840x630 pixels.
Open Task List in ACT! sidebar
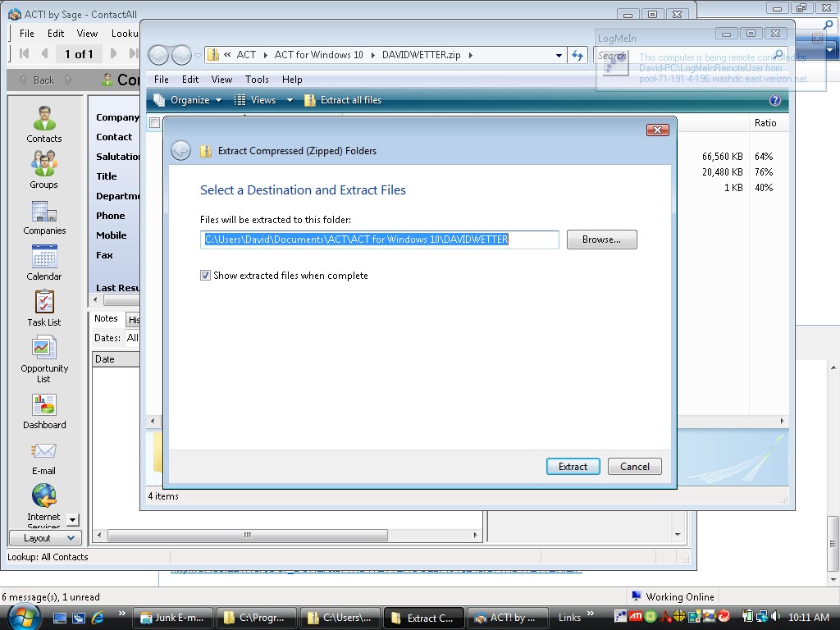[x=44, y=308]
